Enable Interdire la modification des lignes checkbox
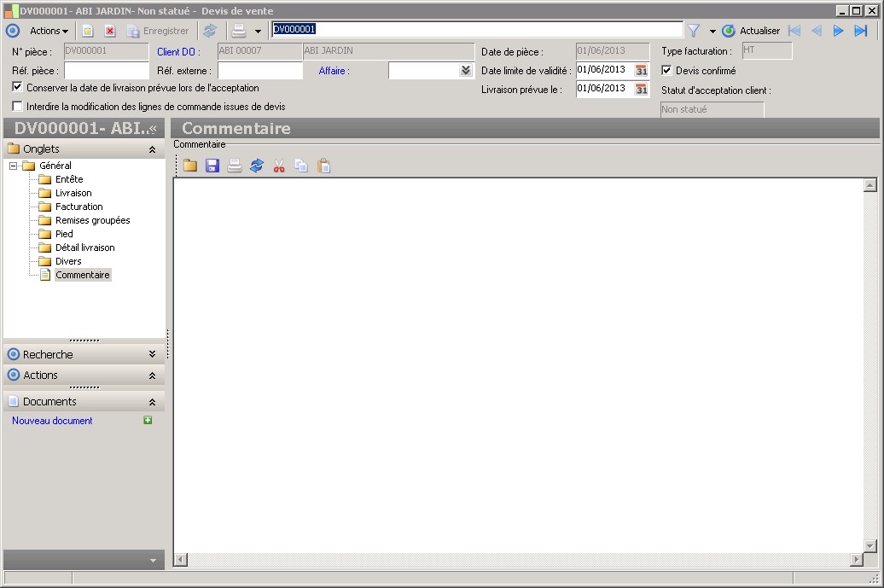The width and height of the screenshot is (884, 588). [x=18, y=107]
